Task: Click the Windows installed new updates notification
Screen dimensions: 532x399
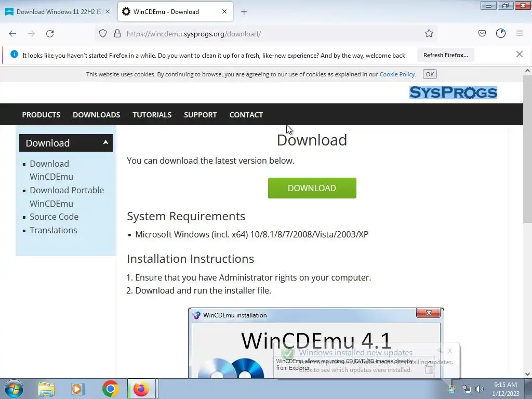Action: (366, 361)
